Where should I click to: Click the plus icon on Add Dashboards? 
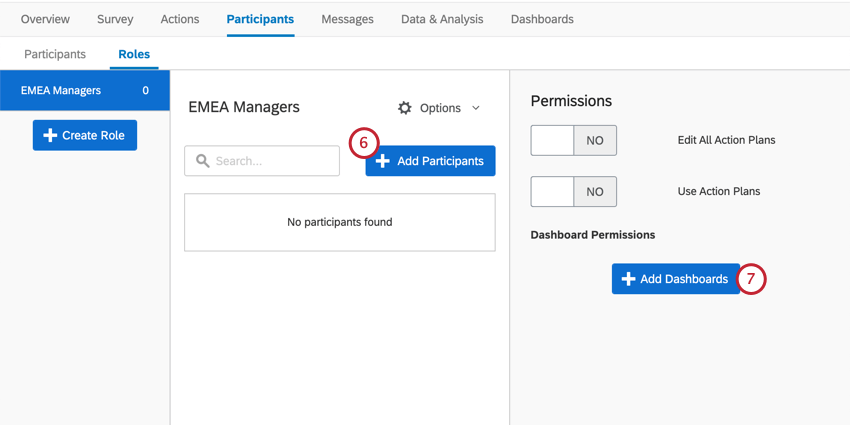pyautogui.click(x=628, y=279)
